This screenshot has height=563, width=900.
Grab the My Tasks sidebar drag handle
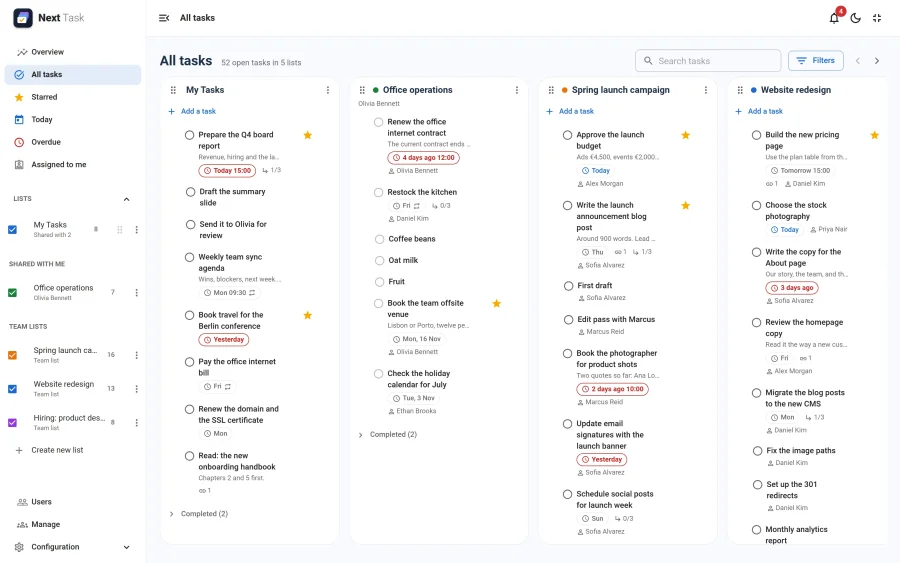[x=119, y=230]
